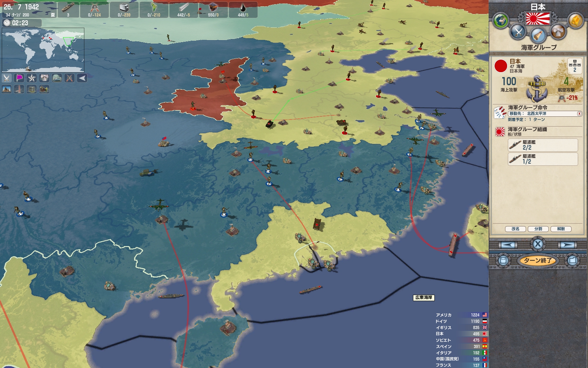
Task: Select イギリス in the score ranking
Action: 461,328
